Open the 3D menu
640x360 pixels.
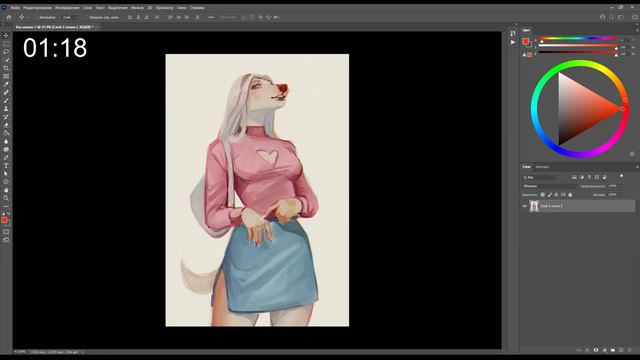150,7
